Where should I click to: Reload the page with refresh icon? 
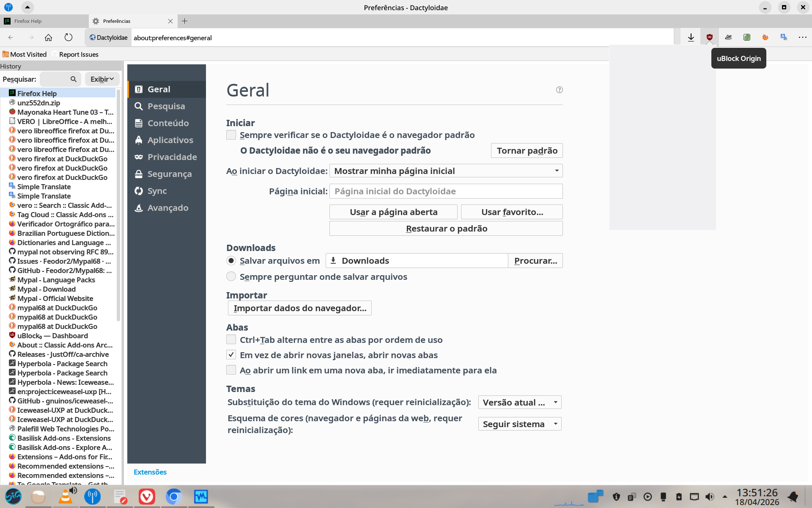[x=69, y=37]
